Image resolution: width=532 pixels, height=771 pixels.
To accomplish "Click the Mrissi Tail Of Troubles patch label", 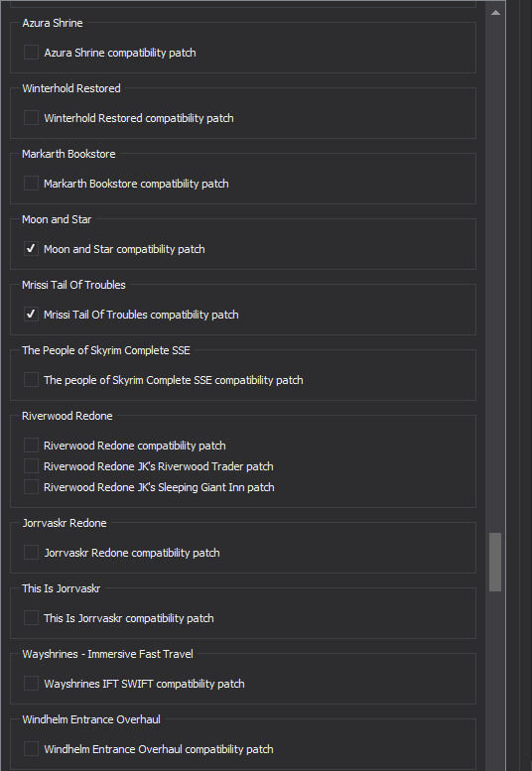I will [x=141, y=315].
